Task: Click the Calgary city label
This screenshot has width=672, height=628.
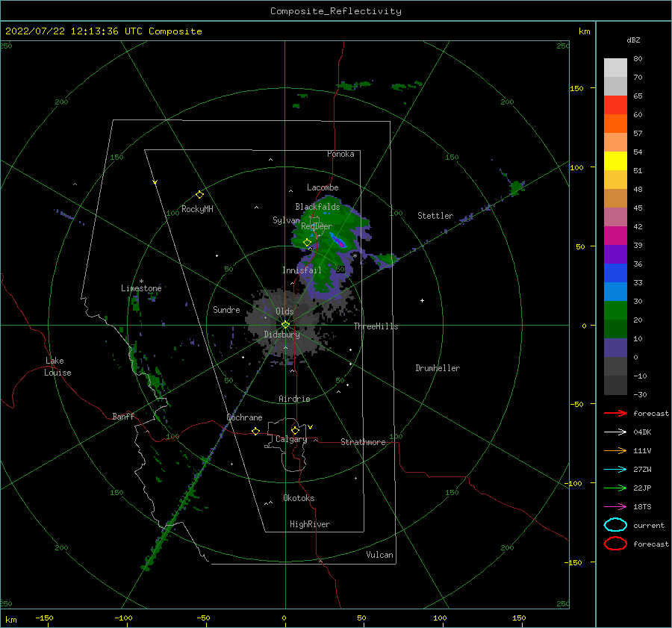Action: coord(291,439)
